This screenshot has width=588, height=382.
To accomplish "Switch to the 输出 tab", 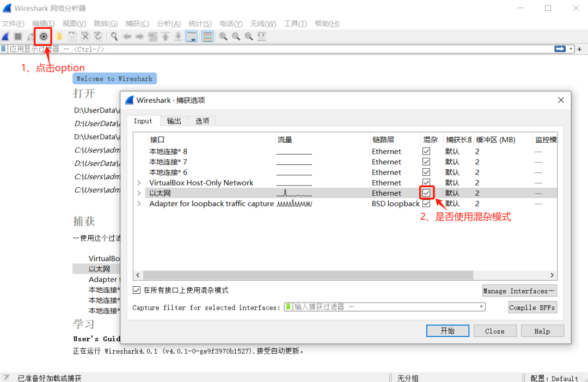I will [174, 121].
